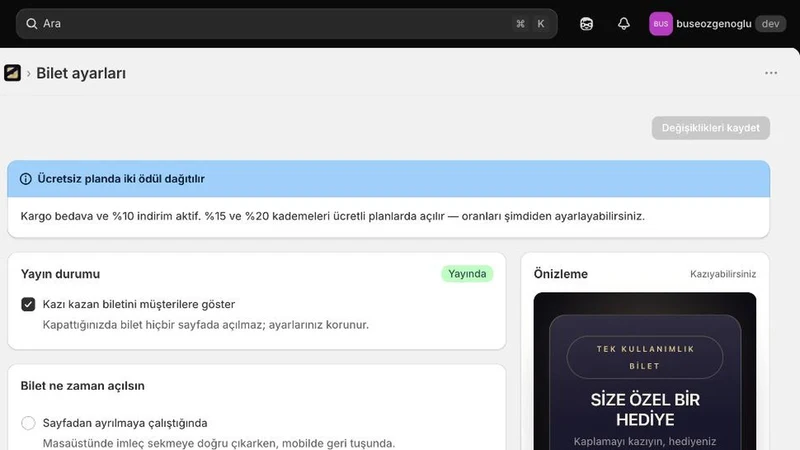Click the Kazıyabilirsiniz label
800x450 pixels.
[723, 274]
